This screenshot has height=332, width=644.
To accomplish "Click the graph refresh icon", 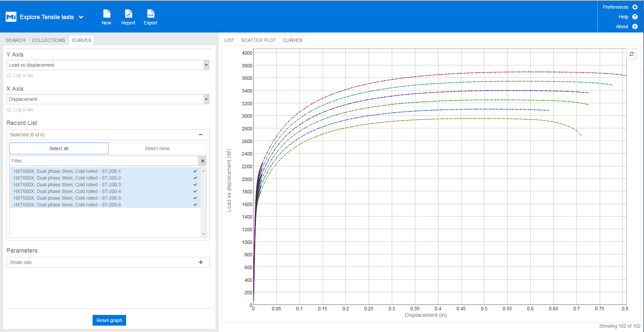I will (632, 54).
